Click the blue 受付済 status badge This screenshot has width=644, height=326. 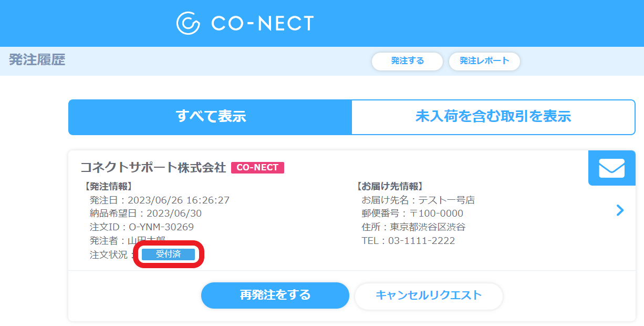click(168, 254)
